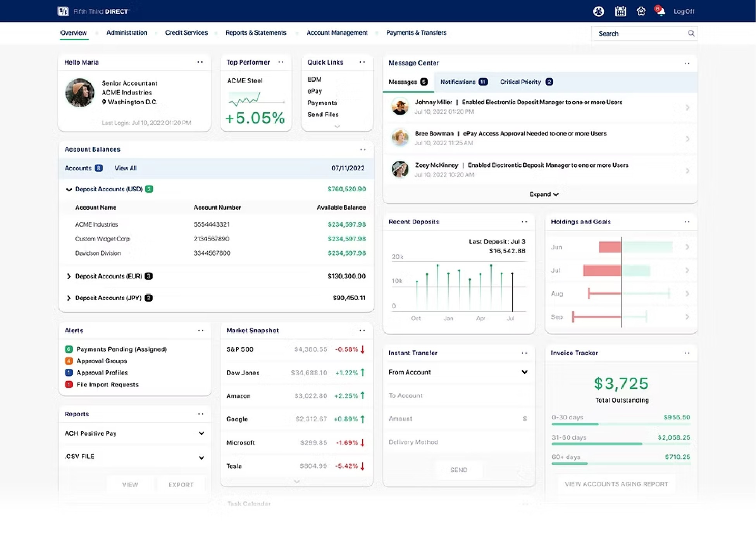Image resolution: width=756 pixels, height=536 pixels.
Task: Click the Fifth Third Direct logo icon
Action: tap(63, 11)
